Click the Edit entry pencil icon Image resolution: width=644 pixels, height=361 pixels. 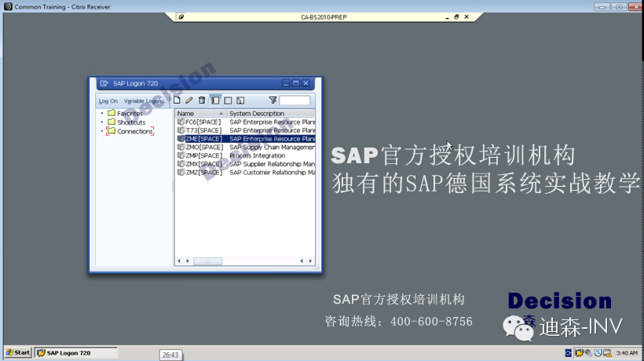click(x=189, y=100)
